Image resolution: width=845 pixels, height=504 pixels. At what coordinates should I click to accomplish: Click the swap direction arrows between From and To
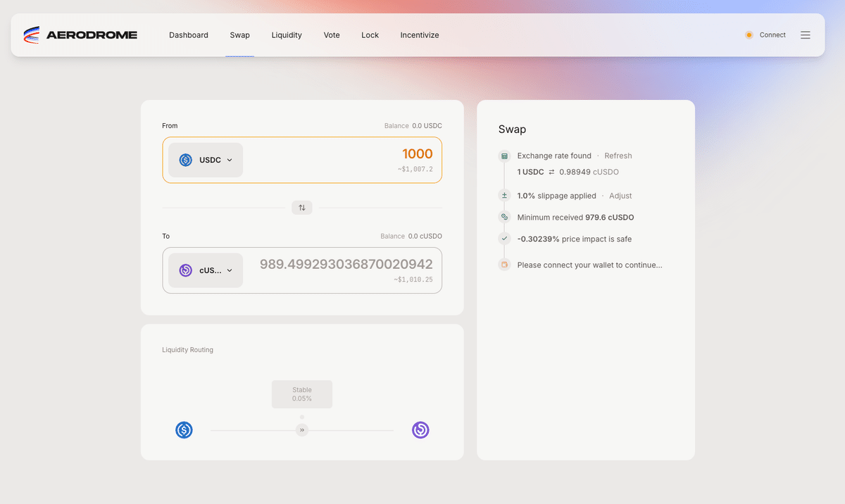(x=301, y=207)
